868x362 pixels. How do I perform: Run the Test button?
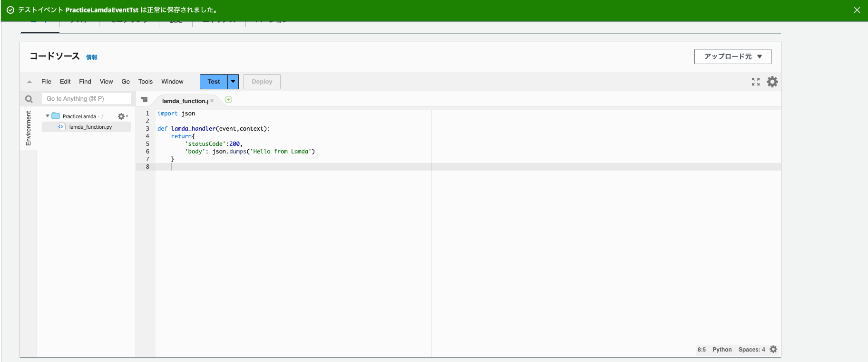pyautogui.click(x=214, y=82)
